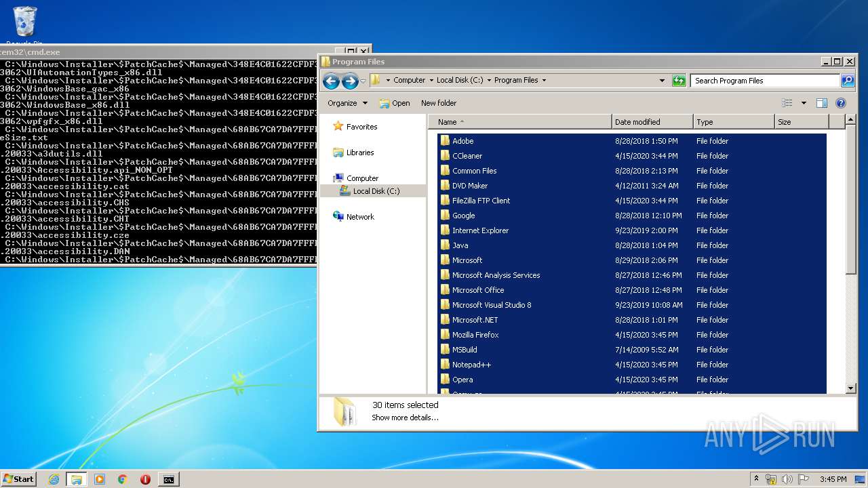Sort by the Type column header

click(734, 122)
